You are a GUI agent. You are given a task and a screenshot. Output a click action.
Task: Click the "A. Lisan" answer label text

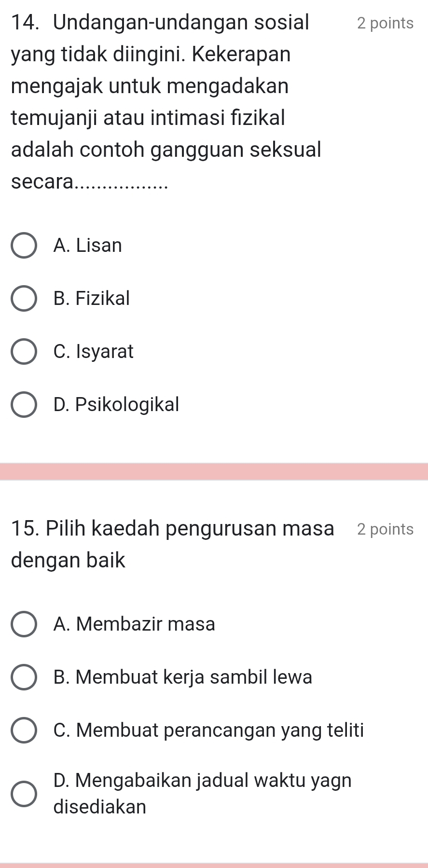(x=88, y=246)
